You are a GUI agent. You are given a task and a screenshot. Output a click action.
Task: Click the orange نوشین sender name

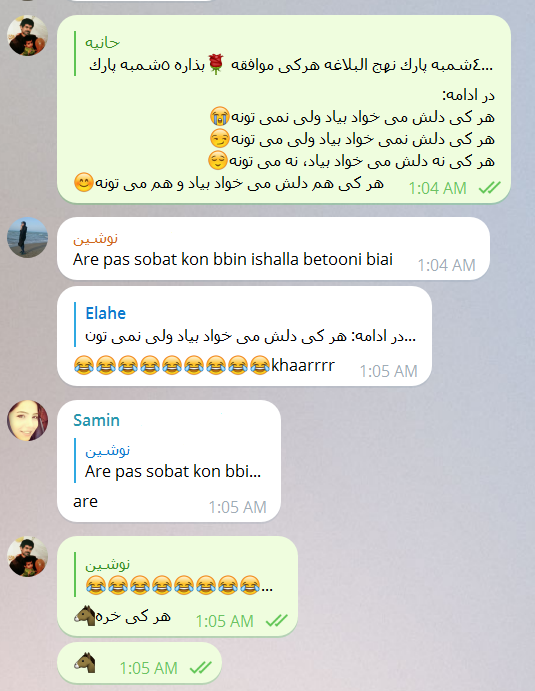click(x=95, y=238)
